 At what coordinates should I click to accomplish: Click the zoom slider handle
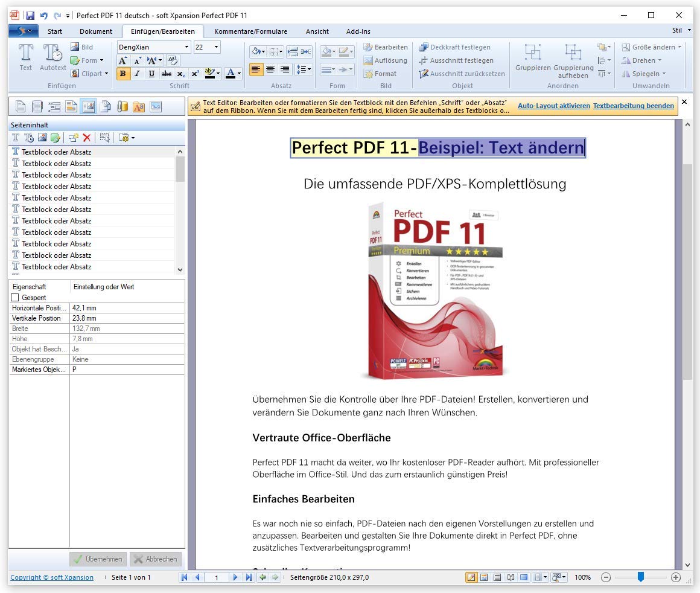[x=641, y=577]
